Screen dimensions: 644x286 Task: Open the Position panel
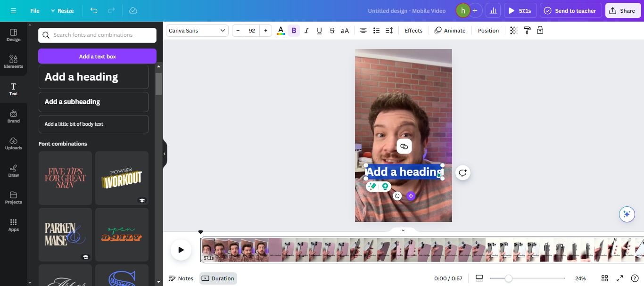pyautogui.click(x=488, y=31)
